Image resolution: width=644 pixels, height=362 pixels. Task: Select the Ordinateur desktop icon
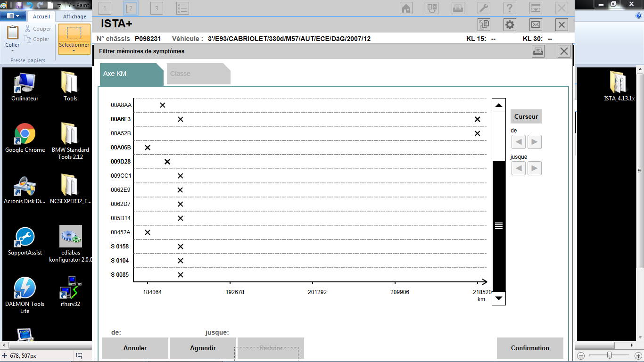pyautogui.click(x=25, y=87)
